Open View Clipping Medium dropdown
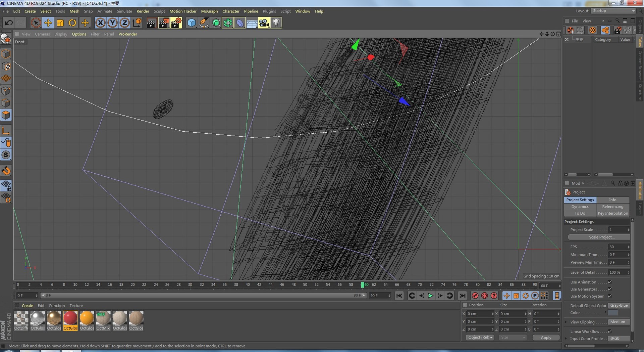 (619, 322)
